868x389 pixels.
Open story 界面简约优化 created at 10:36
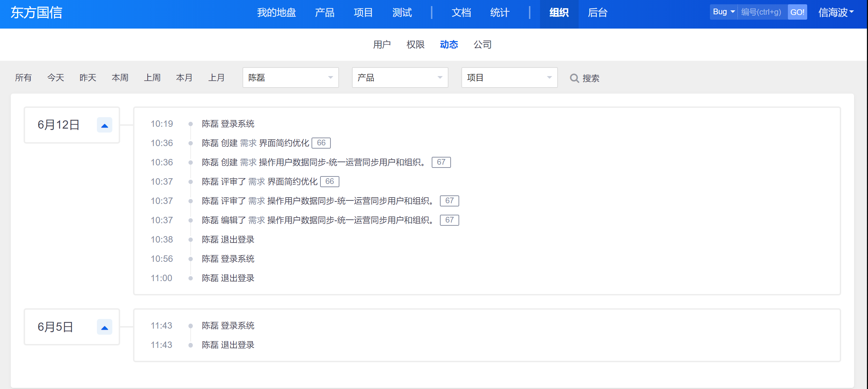click(284, 143)
